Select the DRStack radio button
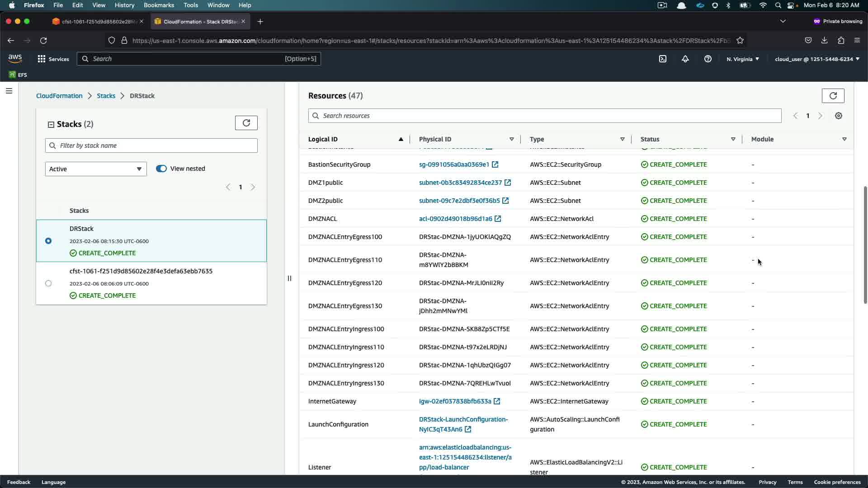Screen dimensions: 868x488 pyautogui.click(x=48, y=241)
